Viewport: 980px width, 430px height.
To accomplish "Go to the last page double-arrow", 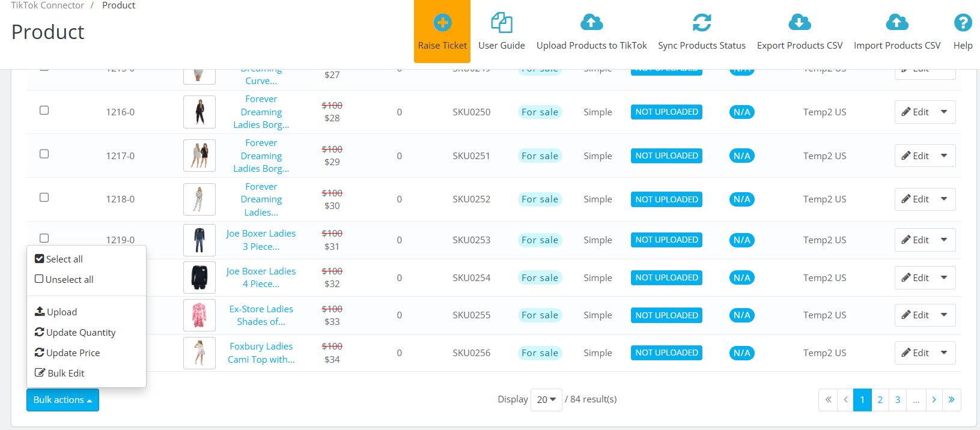I will click(x=951, y=400).
